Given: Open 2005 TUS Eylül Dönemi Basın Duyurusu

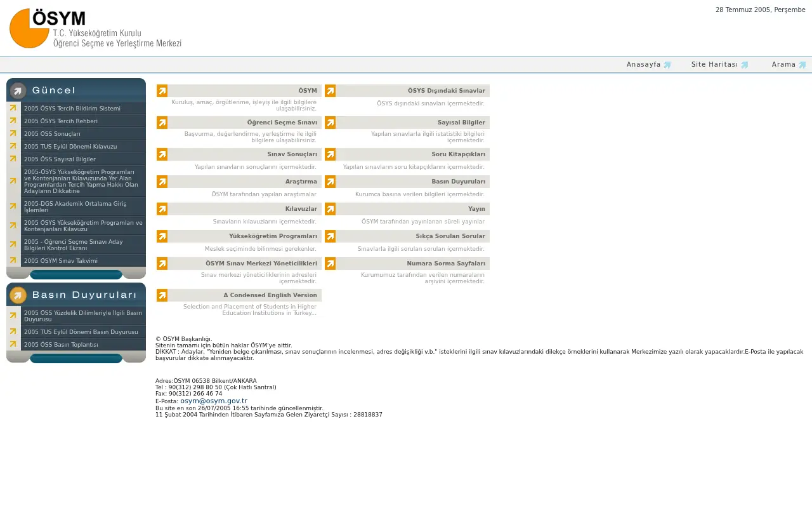Looking at the screenshot, I should (81, 332).
